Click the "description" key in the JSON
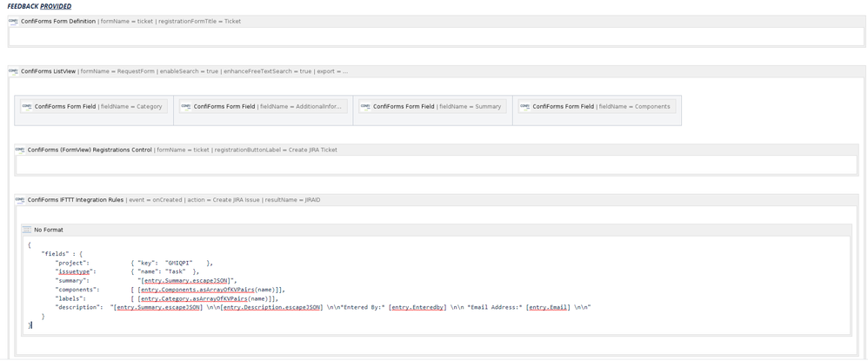Image resolution: width=868 pixels, height=361 pixels. [78, 307]
